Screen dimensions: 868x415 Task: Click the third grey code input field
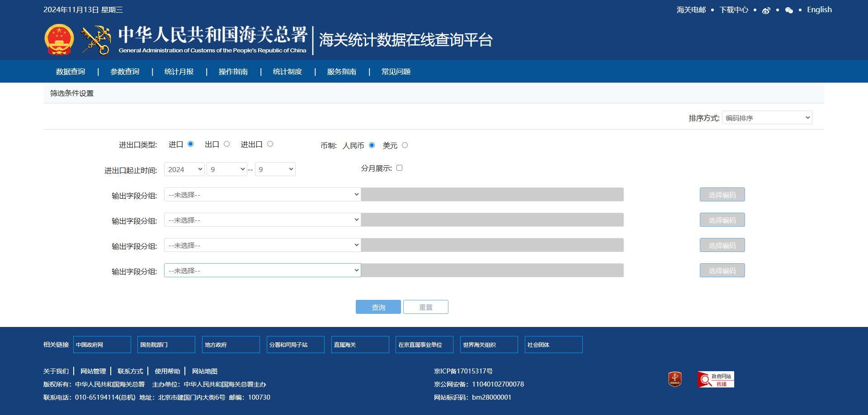coord(492,245)
